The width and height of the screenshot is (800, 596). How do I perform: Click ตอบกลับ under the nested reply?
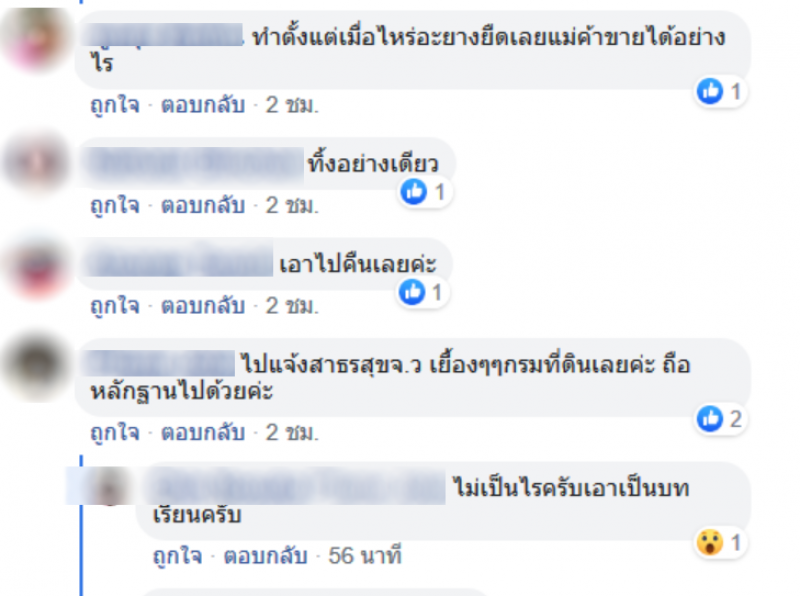265,556
